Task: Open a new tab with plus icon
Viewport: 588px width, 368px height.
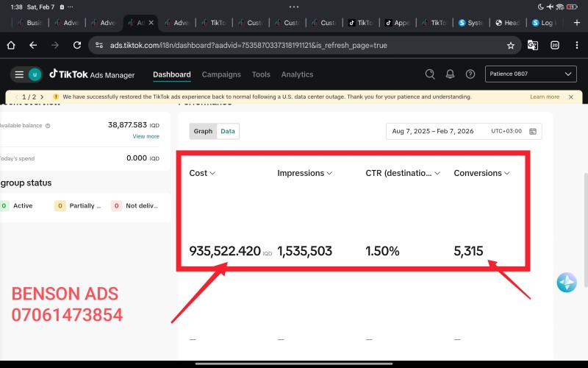Action: (x=577, y=23)
